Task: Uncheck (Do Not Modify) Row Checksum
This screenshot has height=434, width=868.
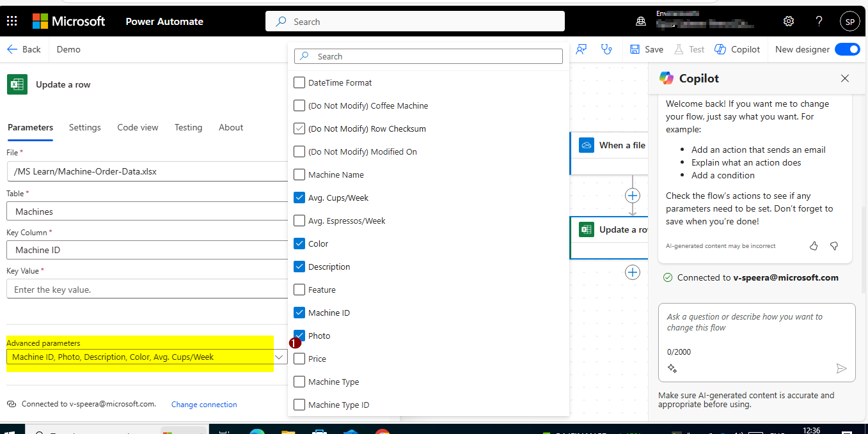Action: coord(299,128)
